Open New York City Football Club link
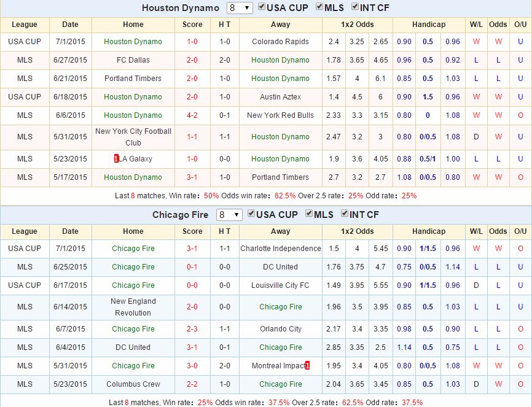 tap(133, 137)
